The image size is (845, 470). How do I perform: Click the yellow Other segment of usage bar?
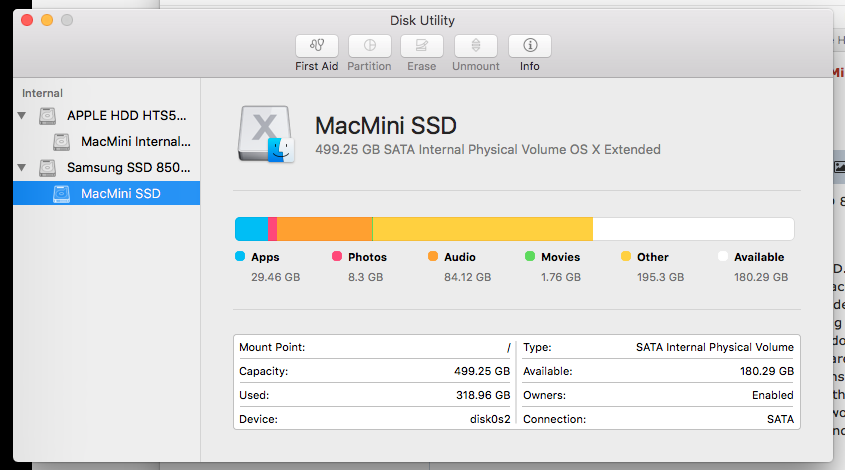point(483,229)
